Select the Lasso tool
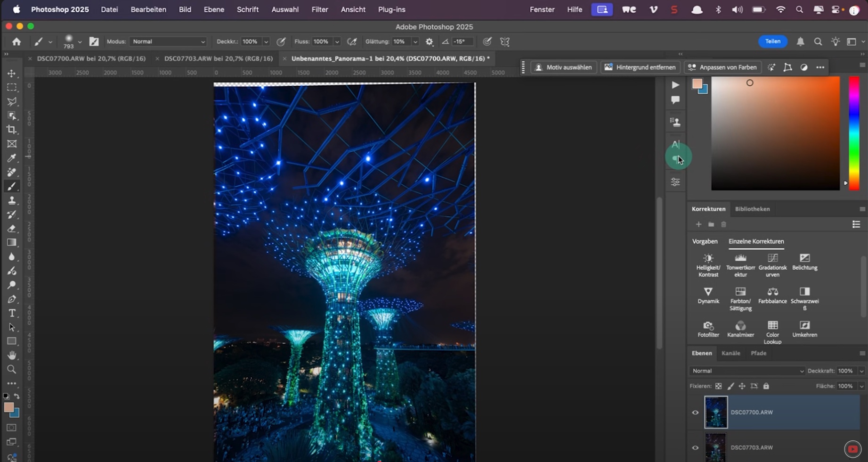868x462 pixels. (x=12, y=101)
